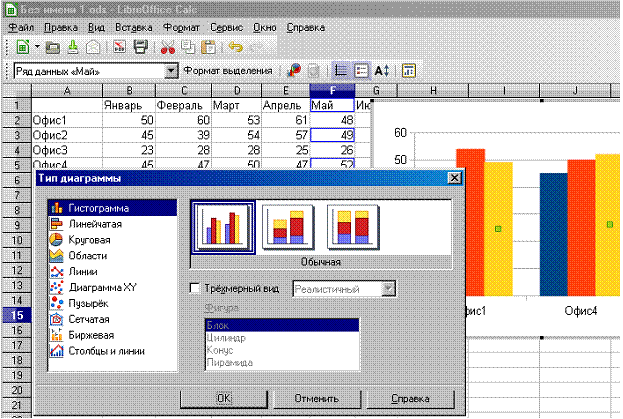Click the Scale Text icon
The width and height of the screenshot is (623, 419).
point(382,71)
